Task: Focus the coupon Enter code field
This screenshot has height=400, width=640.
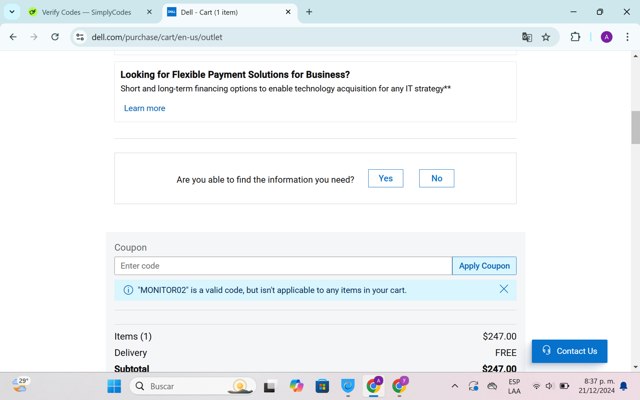Action: coord(283,266)
